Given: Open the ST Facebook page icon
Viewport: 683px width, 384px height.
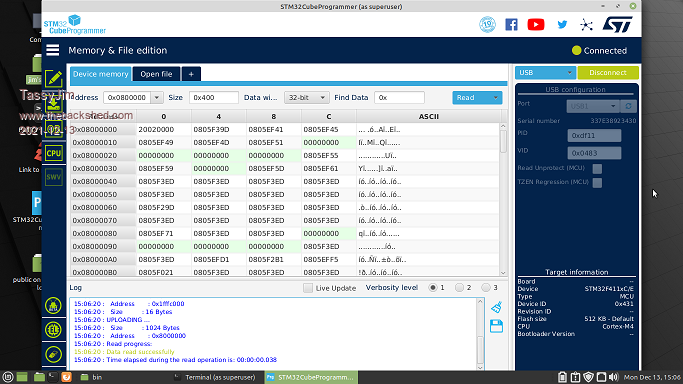Looking at the screenshot, I should pos(511,25).
